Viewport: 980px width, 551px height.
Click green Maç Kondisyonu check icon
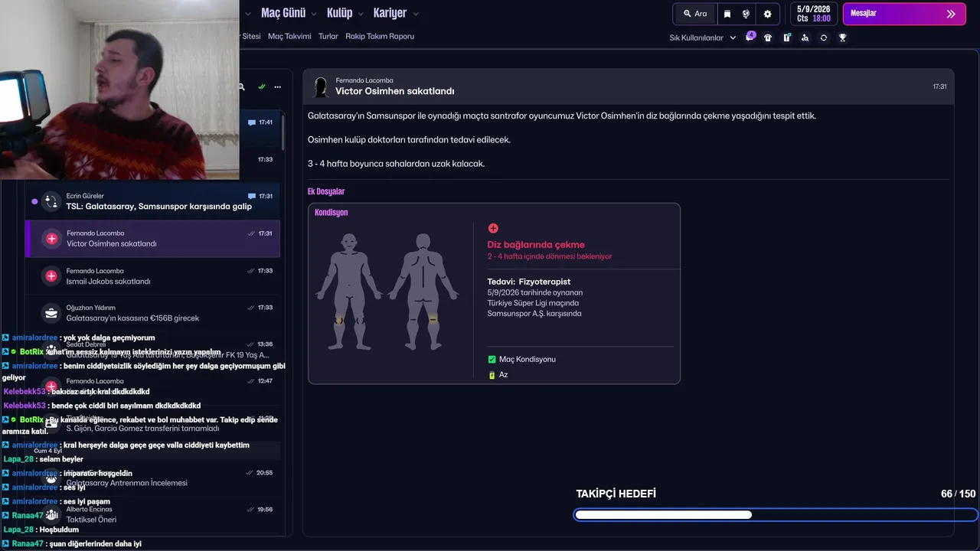pos(492,360)
